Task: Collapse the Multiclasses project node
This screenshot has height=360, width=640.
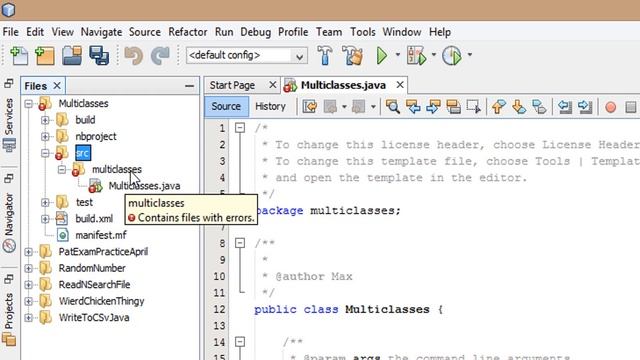Action: (x=29, y=104)
